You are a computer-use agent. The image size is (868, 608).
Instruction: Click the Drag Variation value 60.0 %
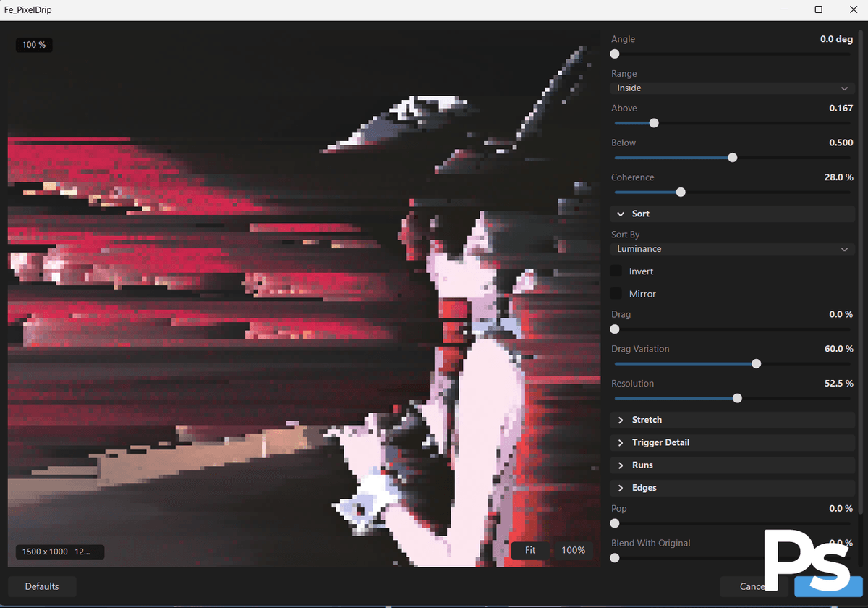click(x=839, y=349)
